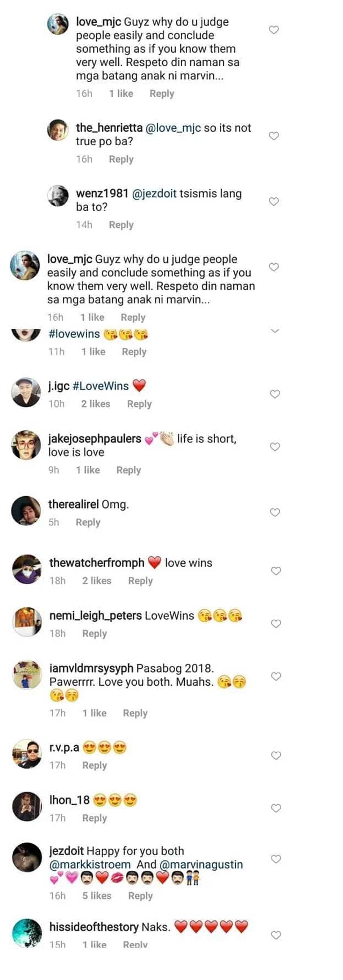The image size is (343, 980).
Task: Open jakejosephpaulers' profile picture
Action: (26, 445)
